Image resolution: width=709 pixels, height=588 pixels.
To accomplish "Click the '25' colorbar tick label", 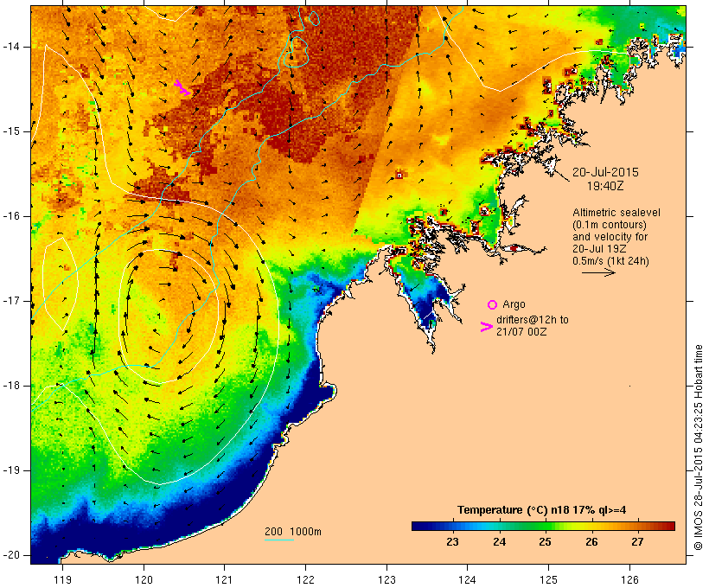I will [x=545, y=542].
